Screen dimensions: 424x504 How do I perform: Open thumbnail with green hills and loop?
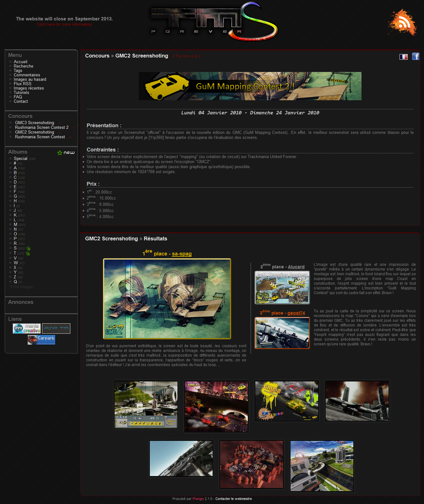[x=146, y=404]
